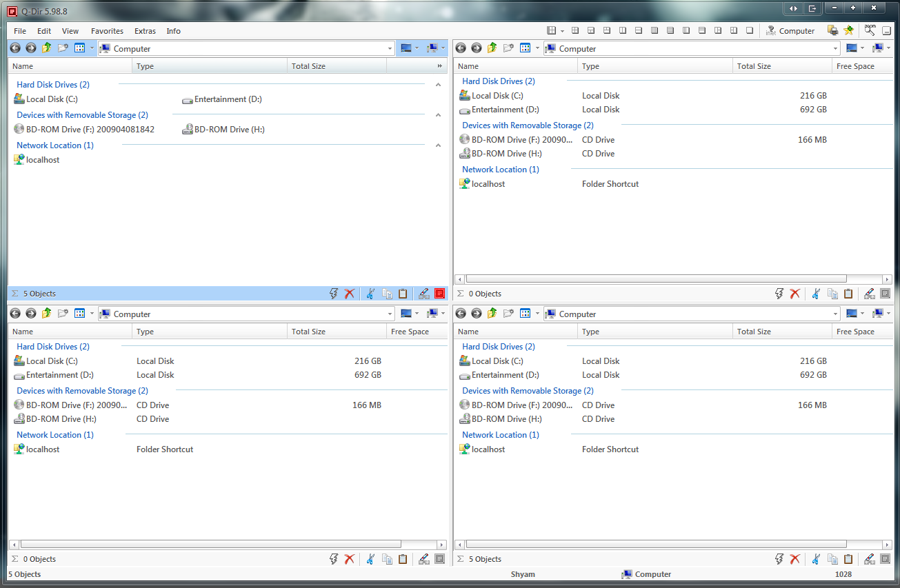The image size is (900, 588).
Task: Click the paste icon in bottom-left status bar
Action: (x=403, y=559)
